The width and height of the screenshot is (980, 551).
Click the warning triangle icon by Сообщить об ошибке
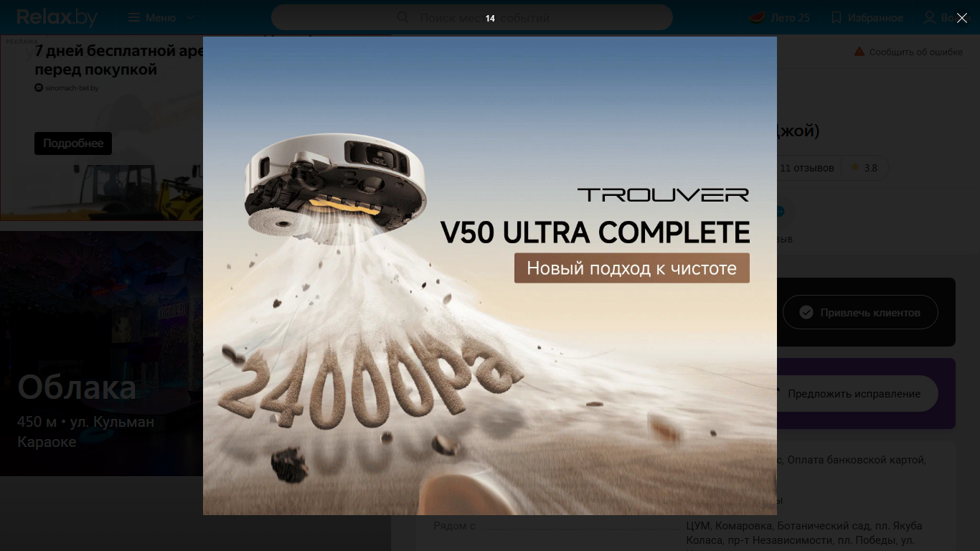pyautogui.click(x=859, y=52)
